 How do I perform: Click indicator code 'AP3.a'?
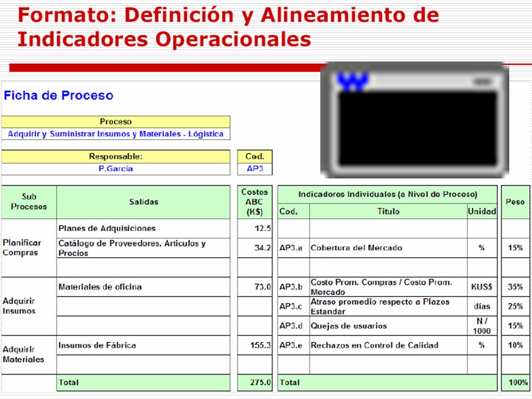[x=294, y=248]
